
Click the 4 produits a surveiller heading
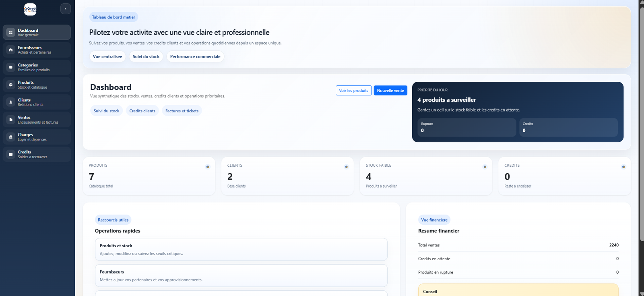tap(447, 100)
